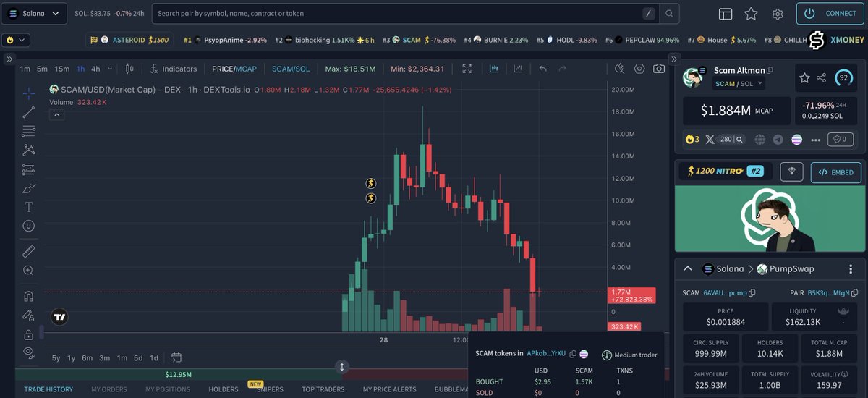Collapse the volume indicator legend arrow
The height and width of the screenshot is (398, 868).
coord(56,114)
